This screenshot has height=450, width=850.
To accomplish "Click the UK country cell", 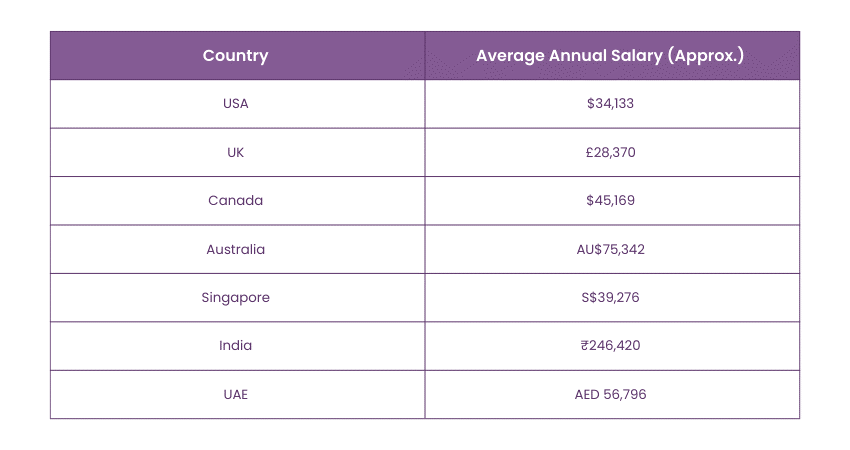I will coord(236,153).
